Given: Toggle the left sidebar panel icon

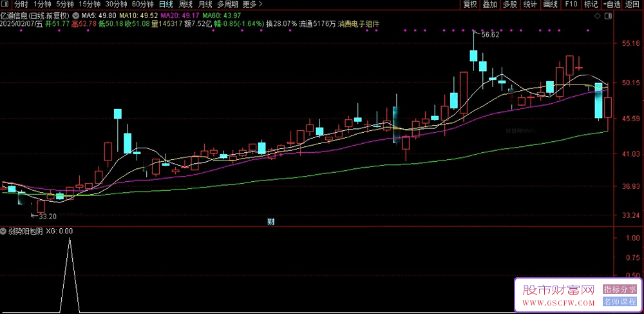Looking at the screenshot, I should pos(4,5).
